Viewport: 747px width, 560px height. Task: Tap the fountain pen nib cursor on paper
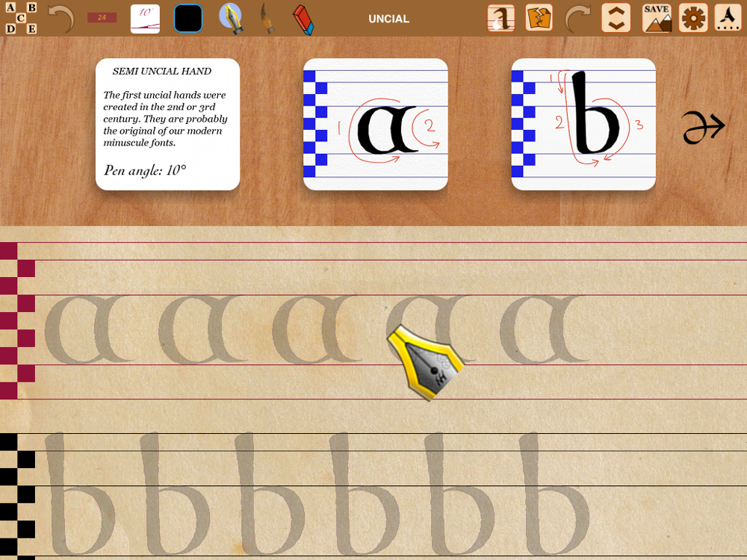pos(426,363)
